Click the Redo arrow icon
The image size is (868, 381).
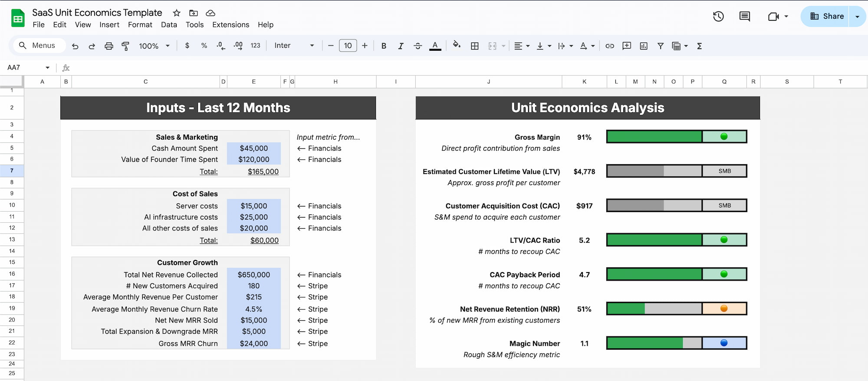92,46
